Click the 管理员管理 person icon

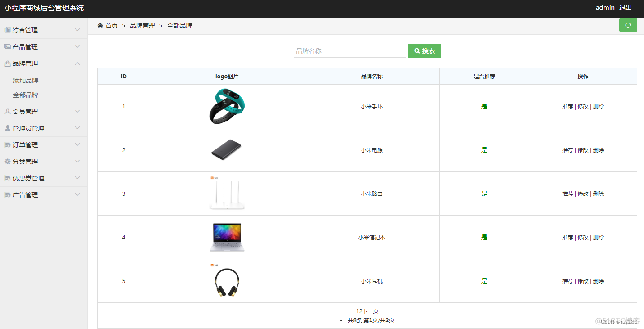pos(8,128)
